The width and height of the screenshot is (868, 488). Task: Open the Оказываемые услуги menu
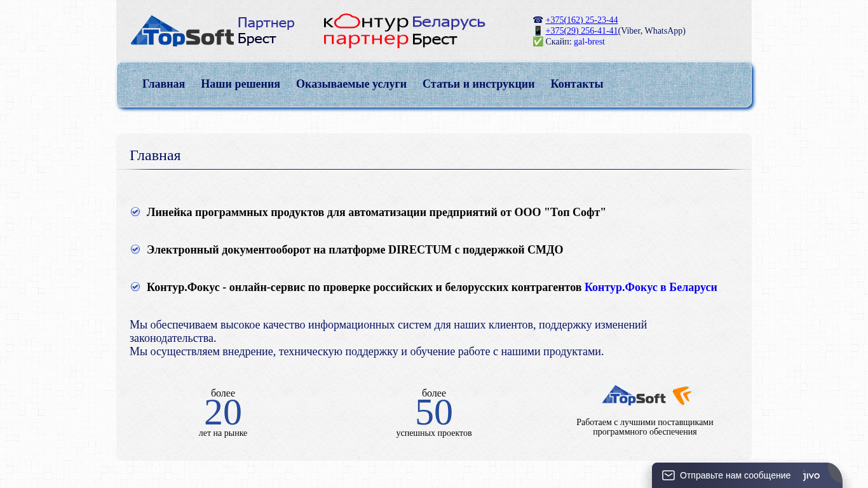351,84
